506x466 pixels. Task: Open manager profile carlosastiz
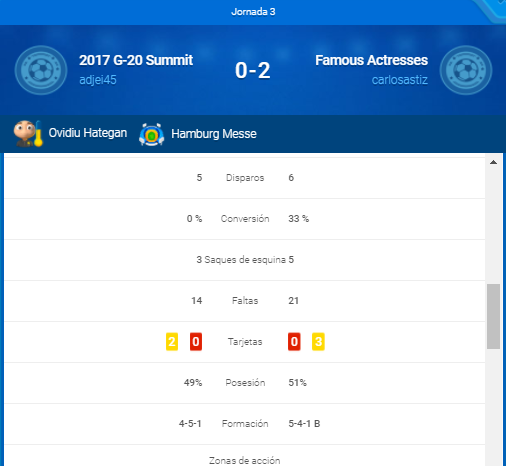(x=400, y=80)
